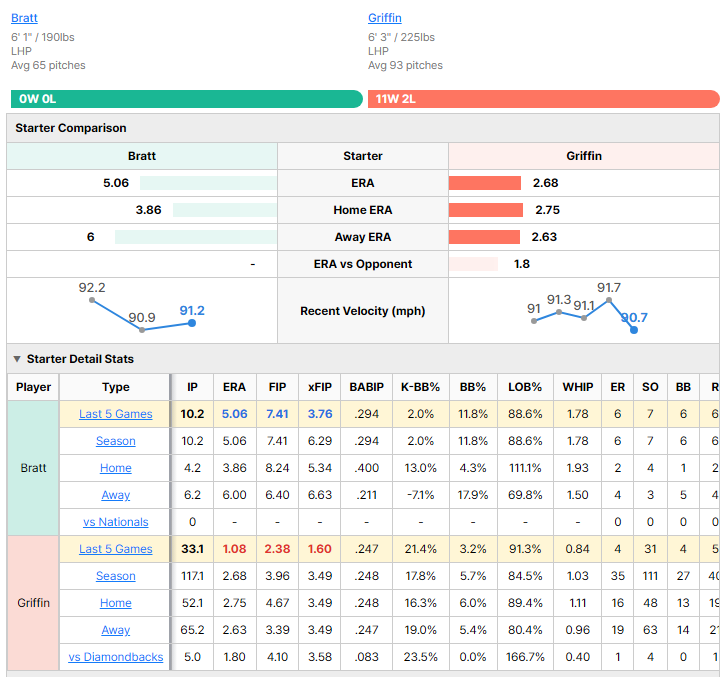Click Griffin's 90.7 velocity chart point
The height and width of the screenshot is (677, 726).
pos(634,330)
